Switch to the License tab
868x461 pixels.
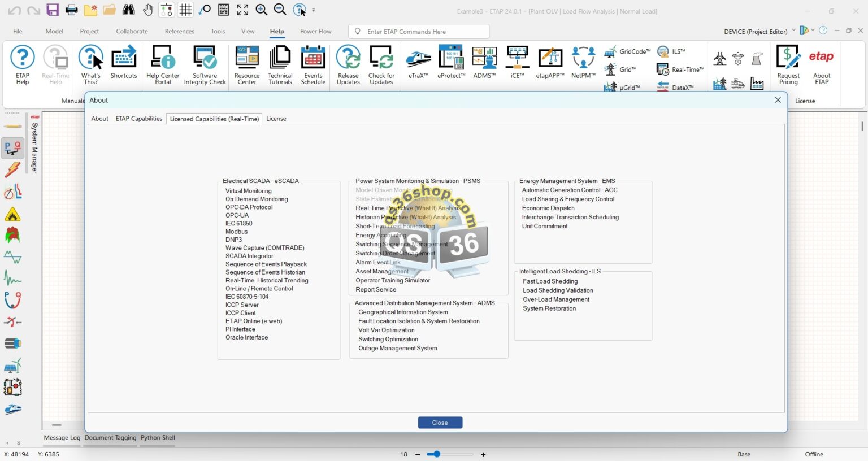276,119
